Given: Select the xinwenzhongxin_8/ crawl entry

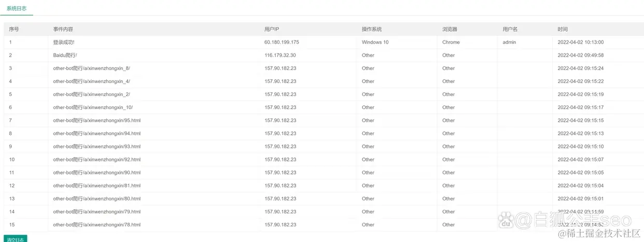Looking at the screenshot, I should (x=92, y=68).
